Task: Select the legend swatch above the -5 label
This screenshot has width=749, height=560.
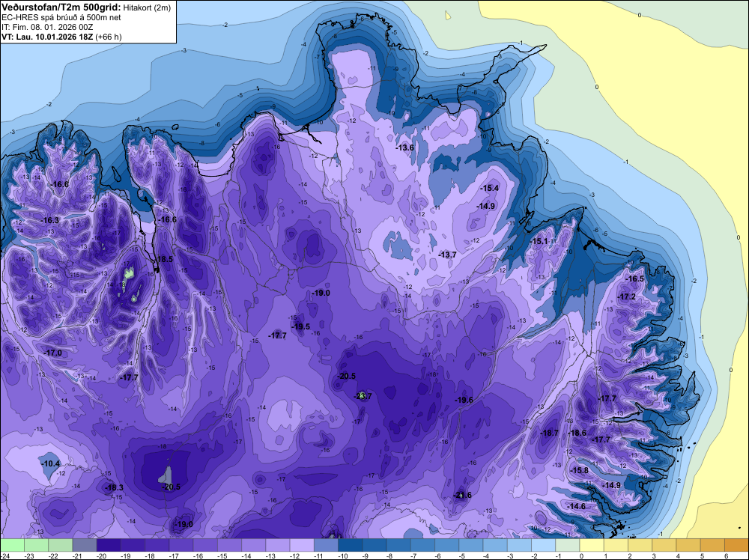Action: point(471,545)
